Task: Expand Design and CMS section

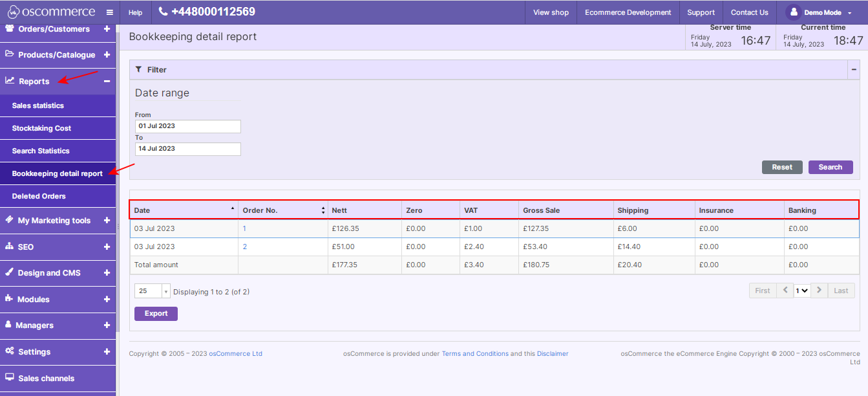Action: pyautogui.click(x=107, y=273)
